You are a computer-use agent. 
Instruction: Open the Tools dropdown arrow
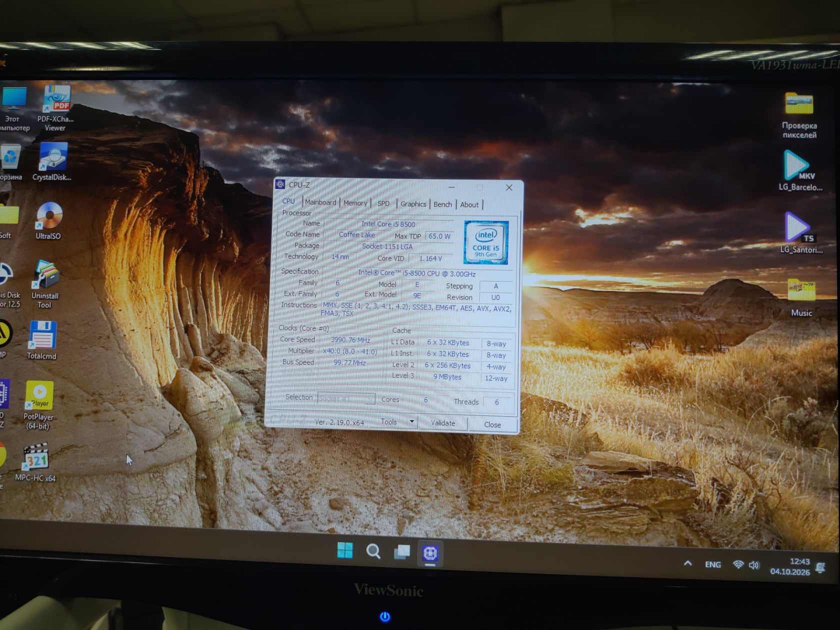pos(412,422)
